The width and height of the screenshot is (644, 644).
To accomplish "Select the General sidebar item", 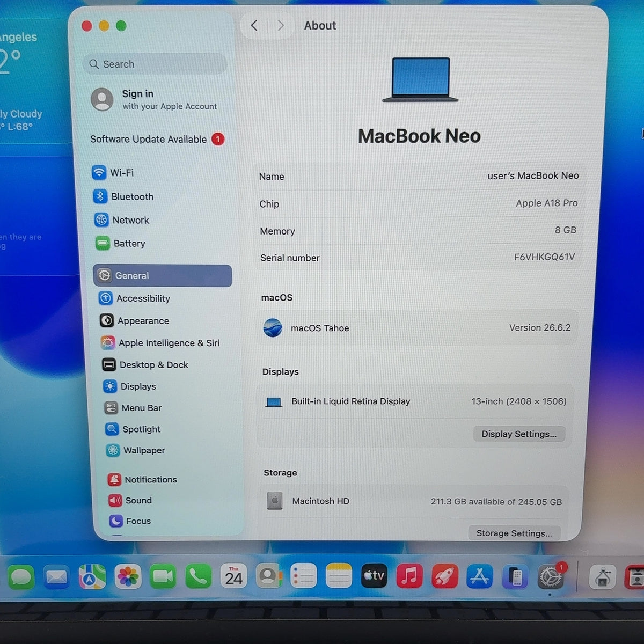I will (163, 275).
